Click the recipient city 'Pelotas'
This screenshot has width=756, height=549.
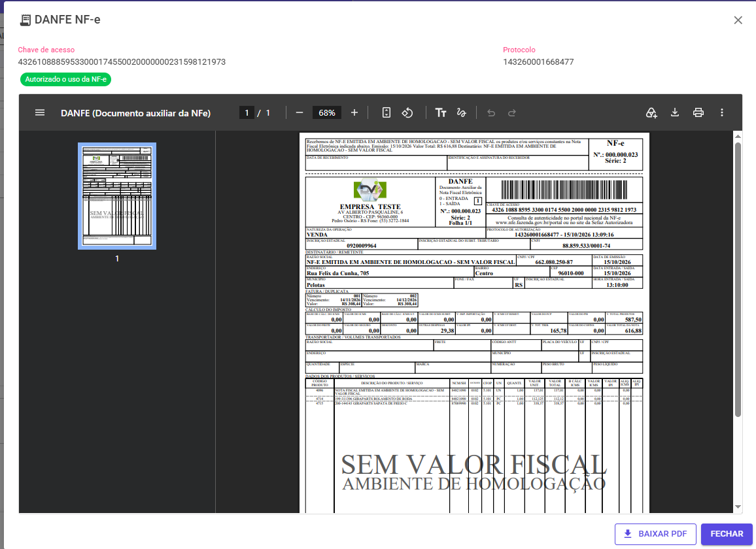(x=316, y=285)
